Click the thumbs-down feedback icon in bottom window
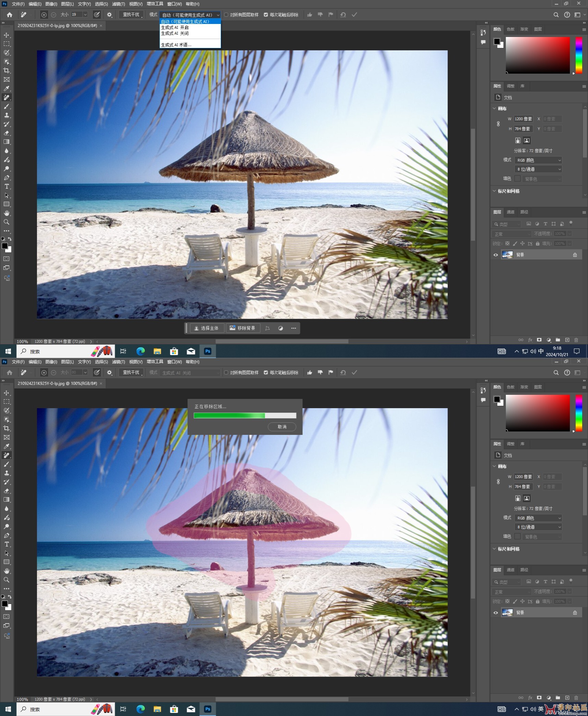The image size is (588, 716). click(320, 372)
